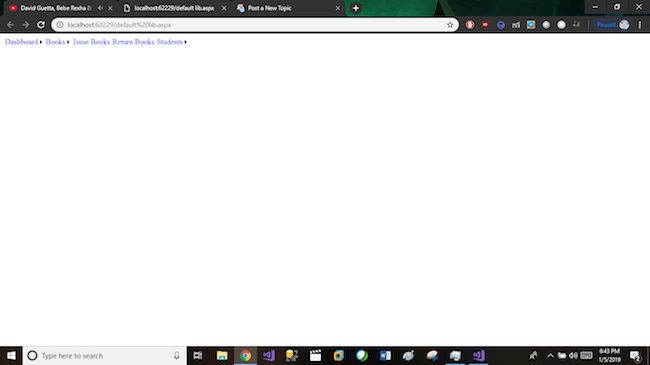Viewport: 650px width, 365px height.
Task: Open the blue round extension icon
Action: click(500, 25)
